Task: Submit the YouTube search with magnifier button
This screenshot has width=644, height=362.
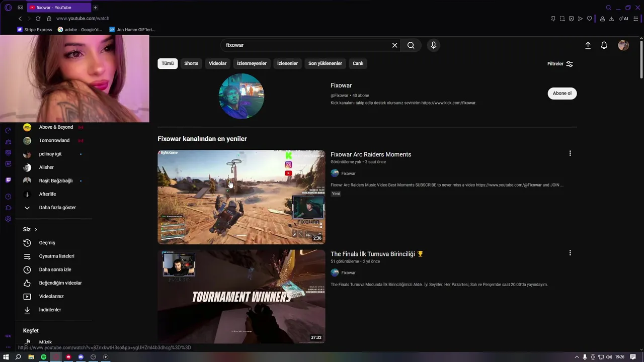Action: (411, 45)
